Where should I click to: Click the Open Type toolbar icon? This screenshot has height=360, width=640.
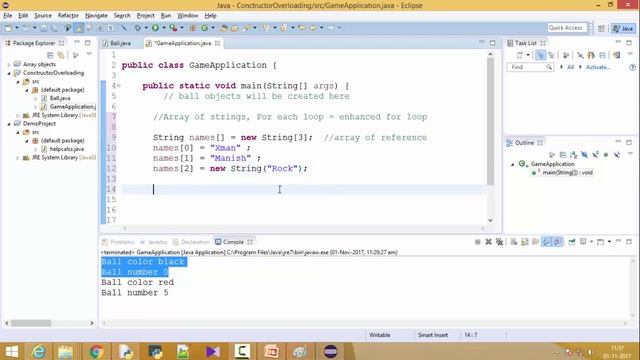(223, 28)
